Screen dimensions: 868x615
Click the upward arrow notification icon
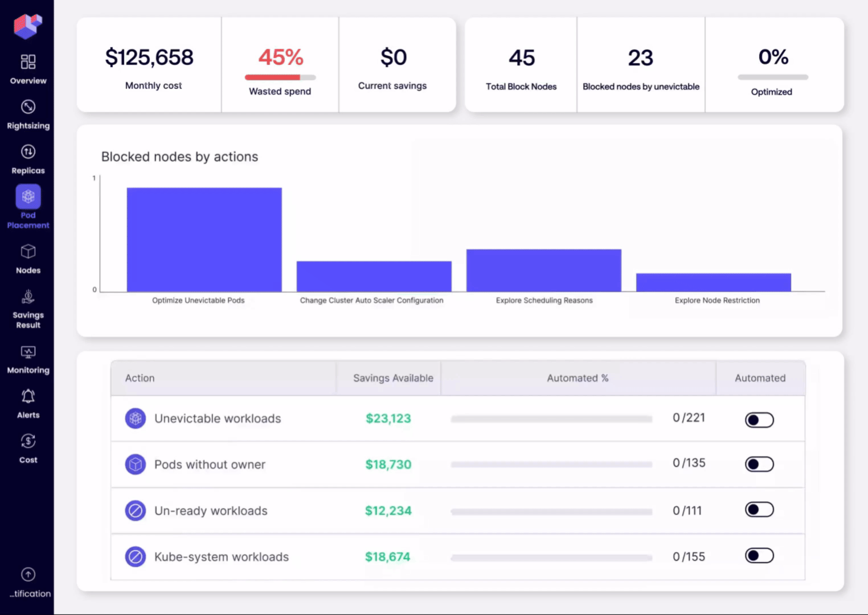(x=28, y=575)
